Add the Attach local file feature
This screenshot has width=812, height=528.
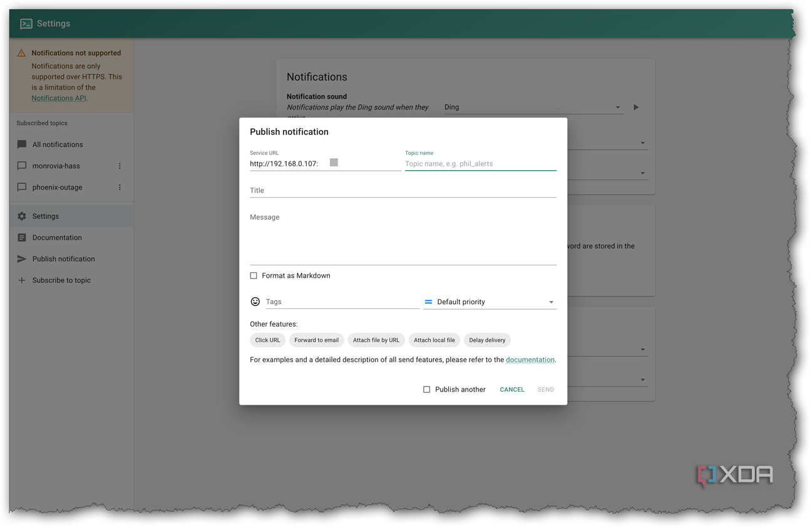pos(434,340)
